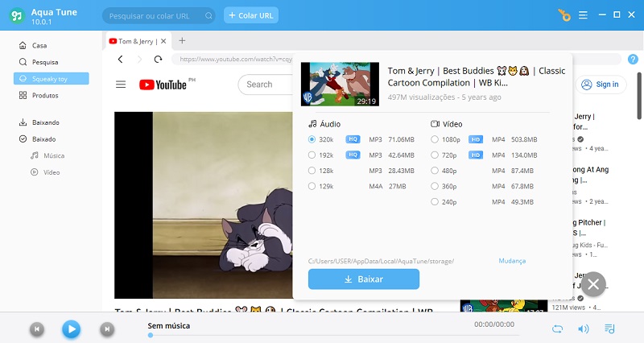The width and height of the screenshot is (644, 343).
Task: Click the page vertical scrollbar
Action: pos(638,96)
